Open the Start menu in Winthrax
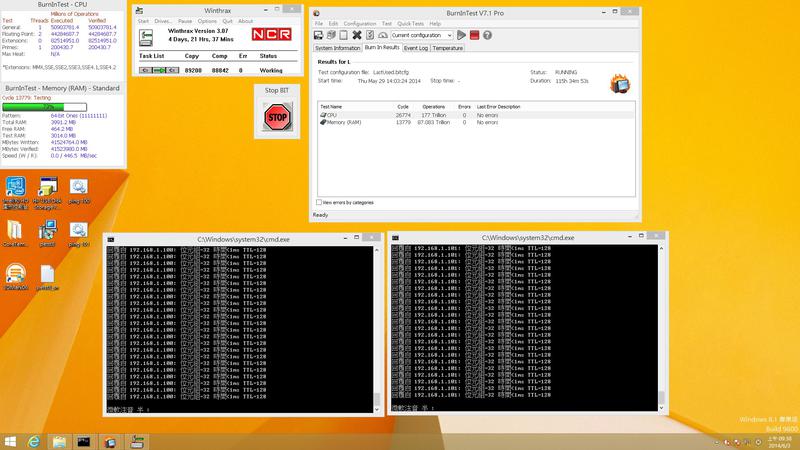The width and height of the screenshot is (800, 450). (143, 21)
